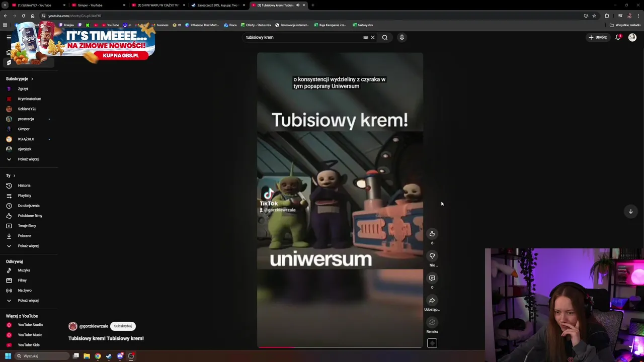Expand Pokaż więcej under subscriptions

coord(28,159)
